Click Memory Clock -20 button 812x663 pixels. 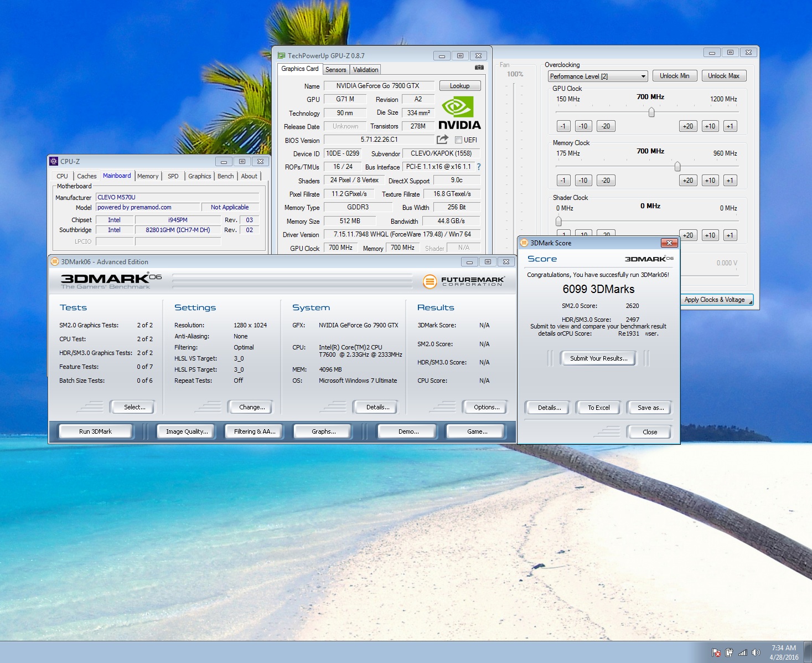click(x=606, y=181)
